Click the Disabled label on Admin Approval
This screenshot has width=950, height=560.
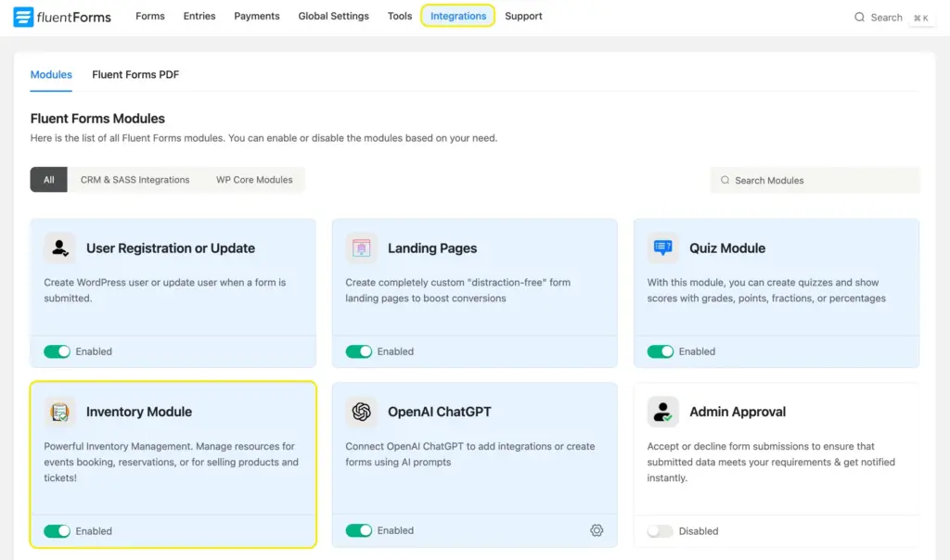pyautogui.click(x=698, y=531)
